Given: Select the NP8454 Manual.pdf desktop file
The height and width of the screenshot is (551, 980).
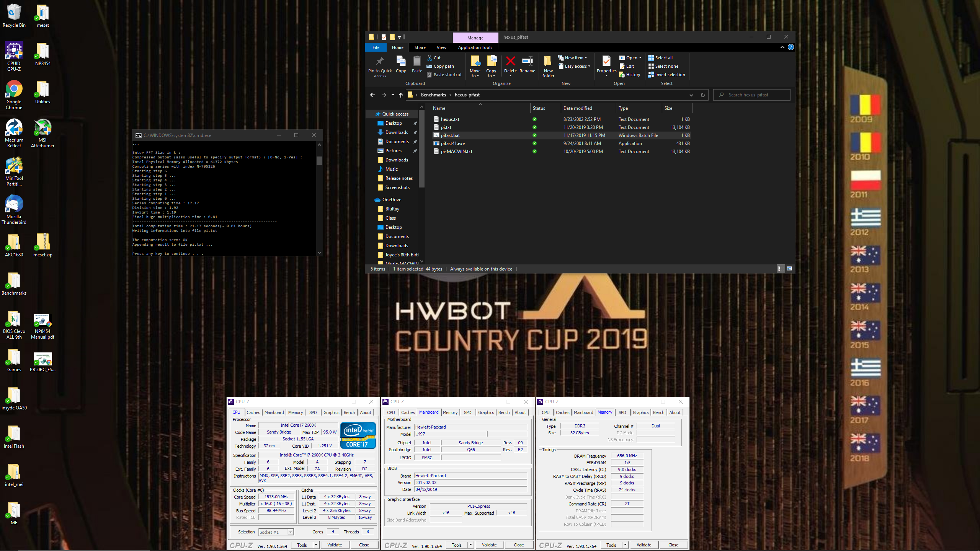Looking at the screenshot, I should [x=42, y=326].
